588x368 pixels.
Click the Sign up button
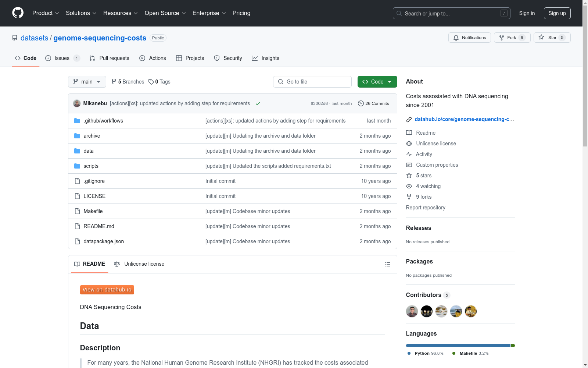(557, 13)
